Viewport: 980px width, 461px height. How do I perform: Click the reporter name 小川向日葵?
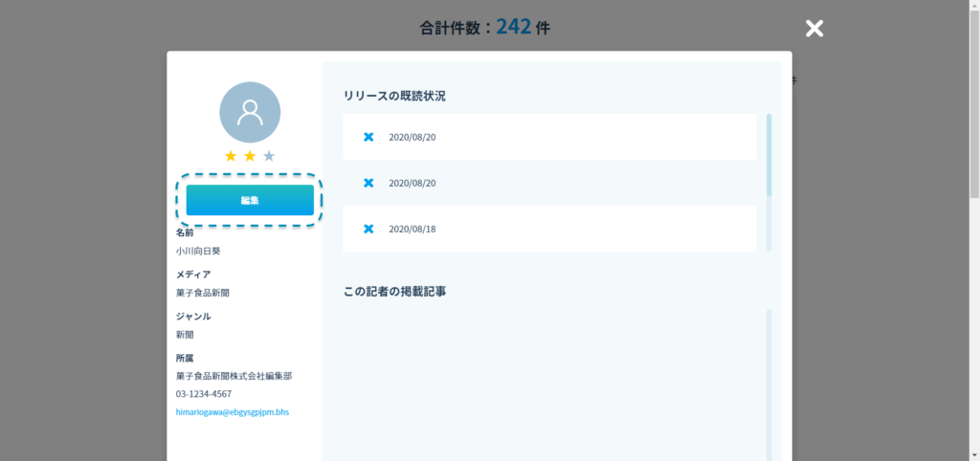point(198,252)
